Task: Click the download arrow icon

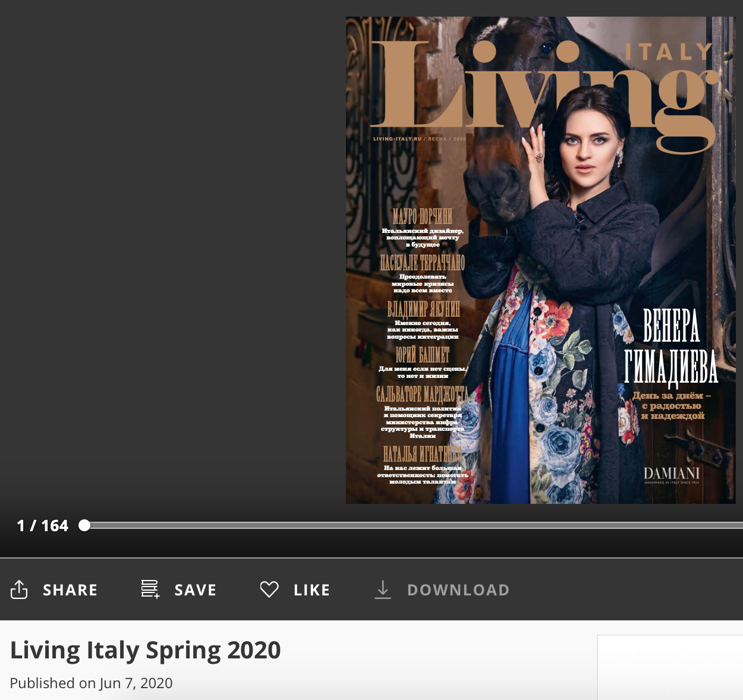Action: tap(383, 589)
